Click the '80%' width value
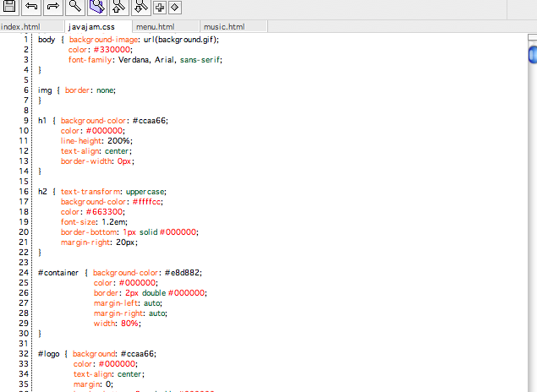537x392 pixels. pyautogui.click(x=129, y=324)
